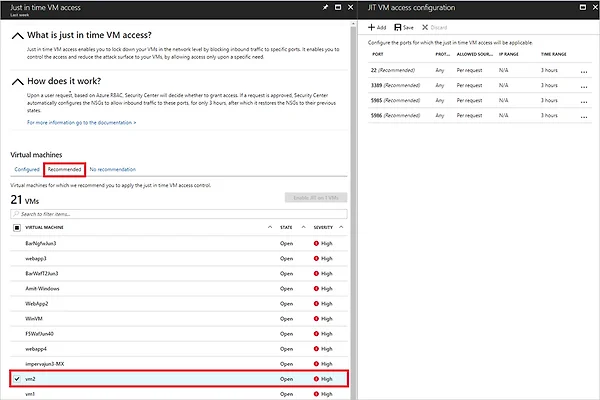Select the webapp3 virtual machine row

(179, 258)
